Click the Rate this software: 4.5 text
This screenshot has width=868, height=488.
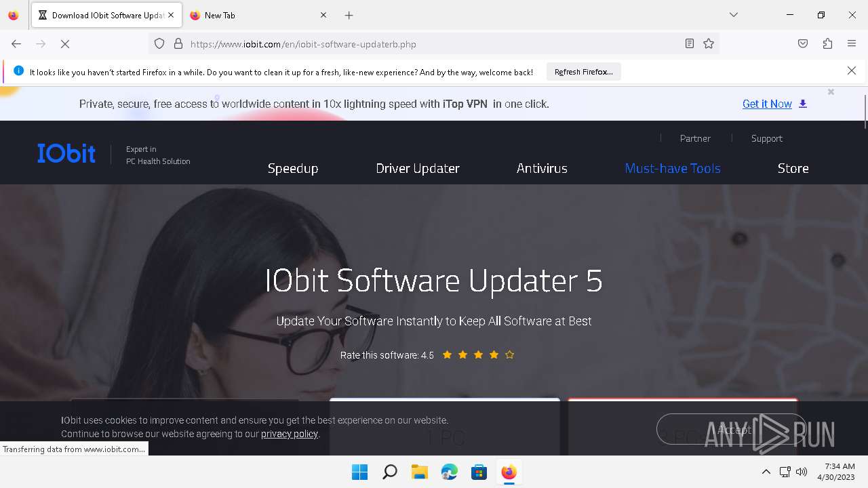pos(387,355)
